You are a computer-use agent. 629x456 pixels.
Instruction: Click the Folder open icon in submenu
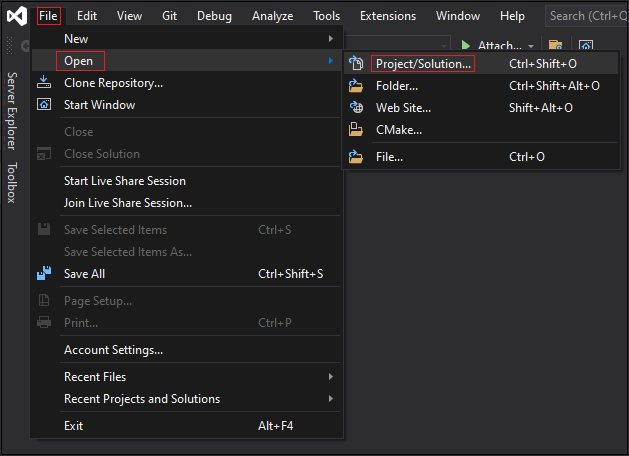(356, 85)
